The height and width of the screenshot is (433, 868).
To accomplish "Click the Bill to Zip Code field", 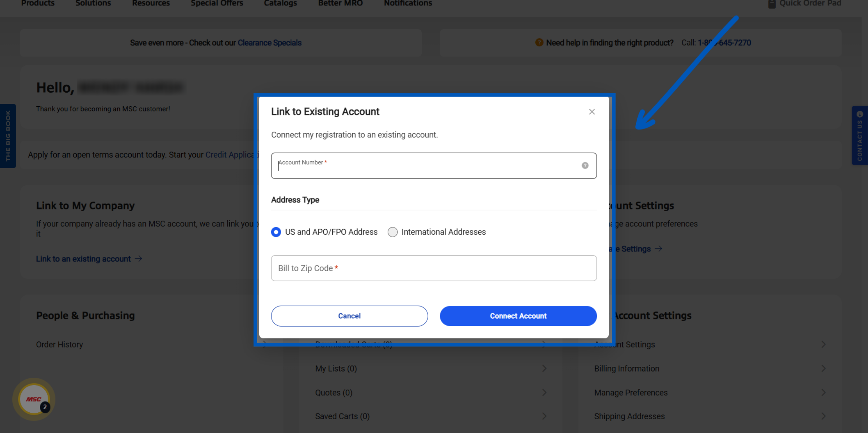I will click(434, 268).
